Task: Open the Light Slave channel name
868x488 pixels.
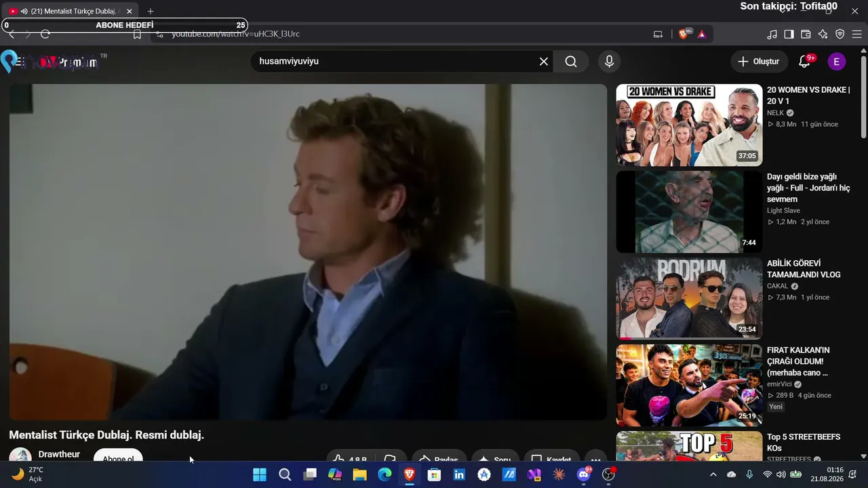Action: tap(783, 211)
